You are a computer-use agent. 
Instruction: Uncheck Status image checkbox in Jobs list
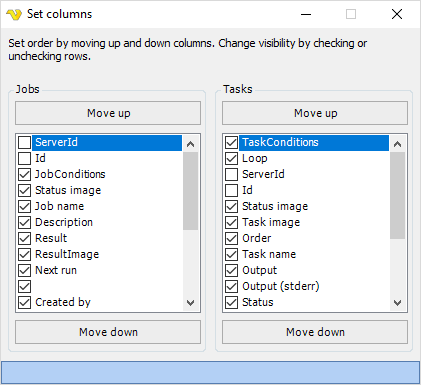(24, 190)
